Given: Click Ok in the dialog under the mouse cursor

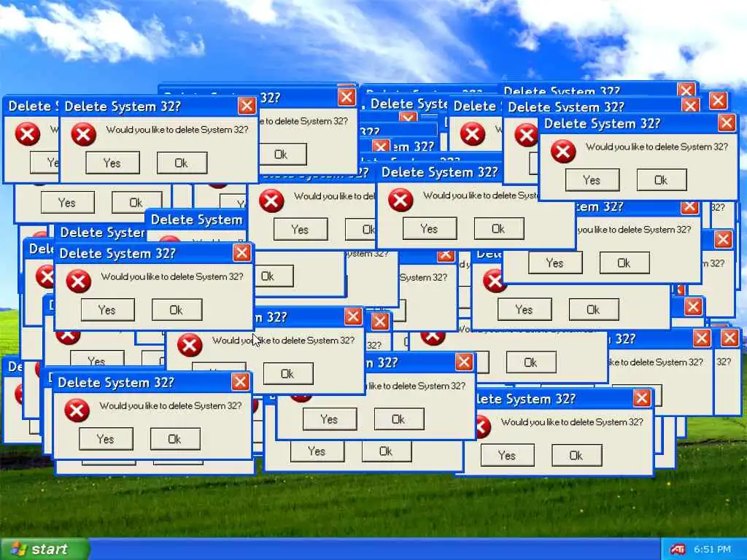Looking at the screenshot, I should 287,374.
